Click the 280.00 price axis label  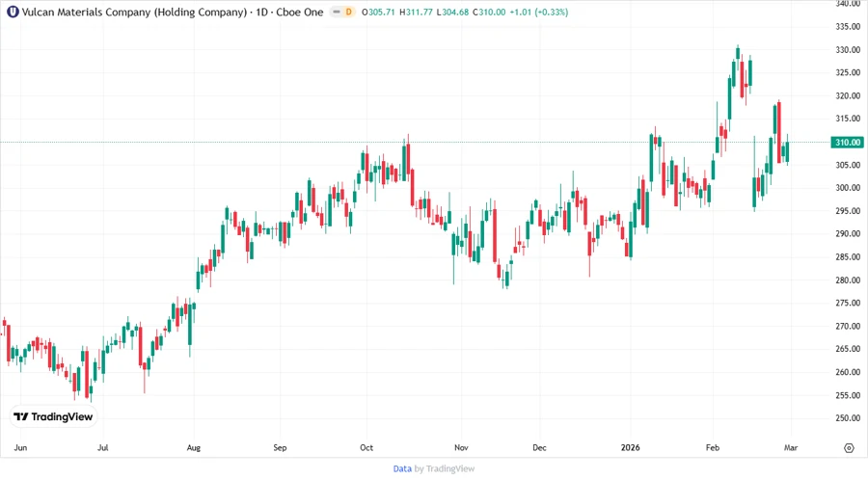(x=848, y=280)
